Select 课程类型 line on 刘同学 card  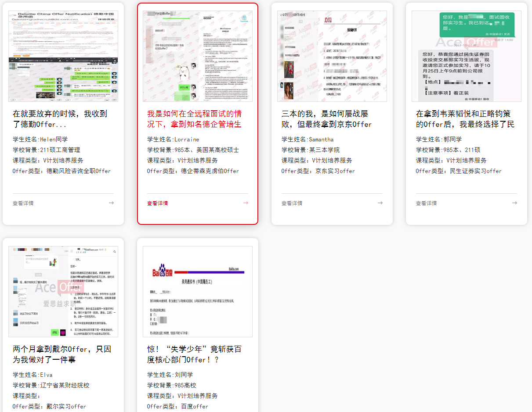(x=182, y=396)
